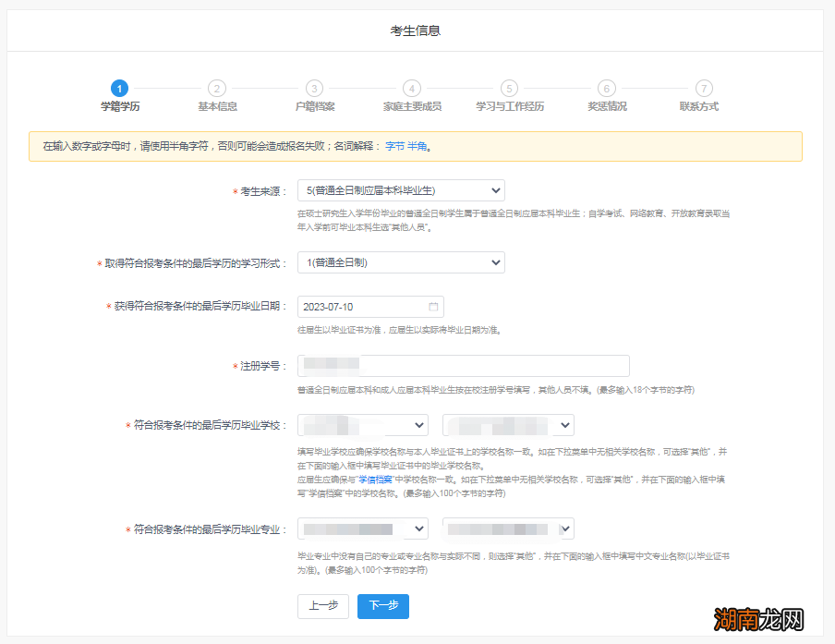This screenshot has height=644, width=835.
Task: Click the step 2 基本信息 circle icon
Action: tap(216, 89)
